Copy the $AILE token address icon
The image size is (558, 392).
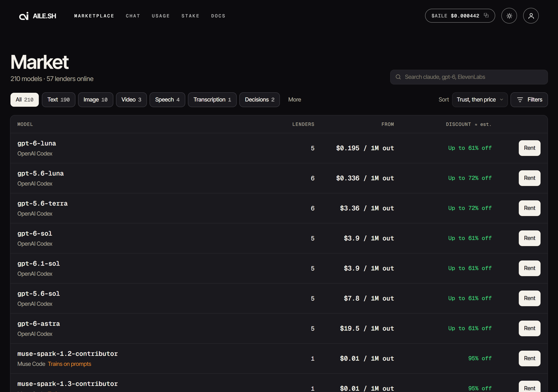[486, 15]
